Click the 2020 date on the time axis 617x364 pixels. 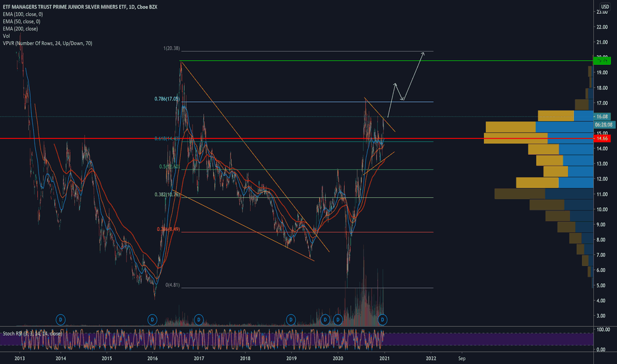pos(338,358)
